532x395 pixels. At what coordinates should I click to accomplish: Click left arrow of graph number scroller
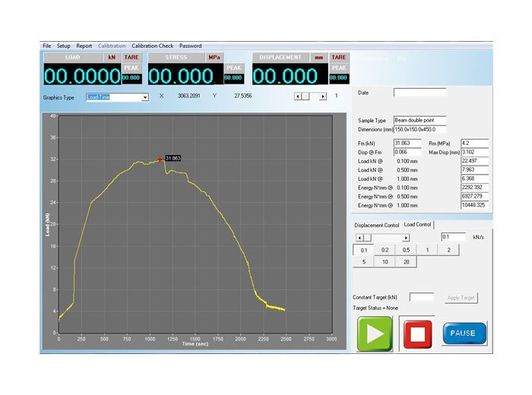click(297, 96)
